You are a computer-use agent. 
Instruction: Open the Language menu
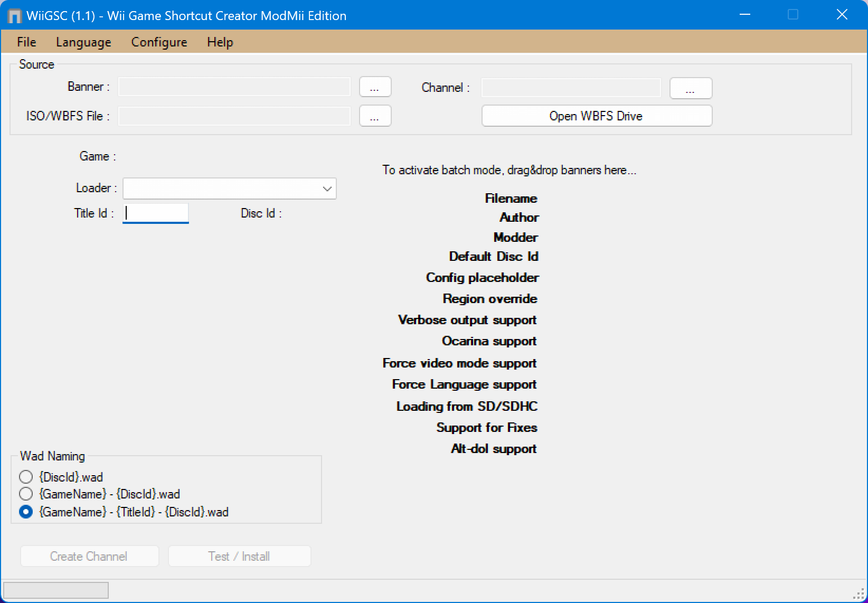coord(83,42)
